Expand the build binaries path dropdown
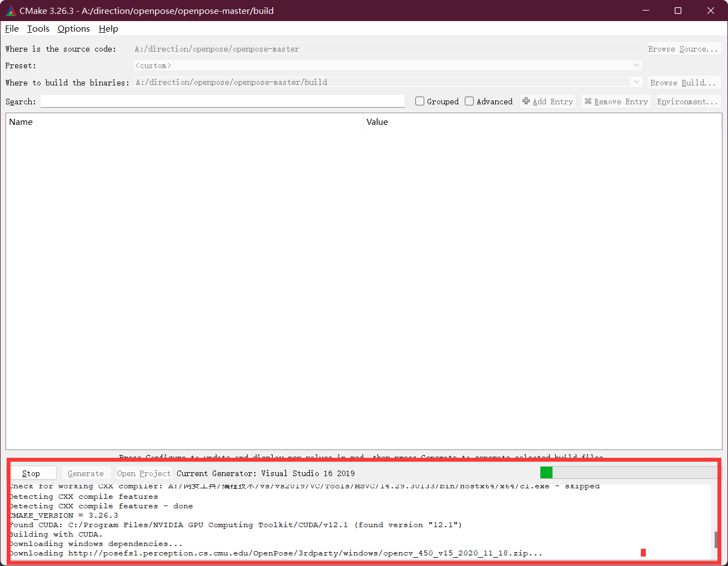The image size is (728, 566). click(636, 82)
